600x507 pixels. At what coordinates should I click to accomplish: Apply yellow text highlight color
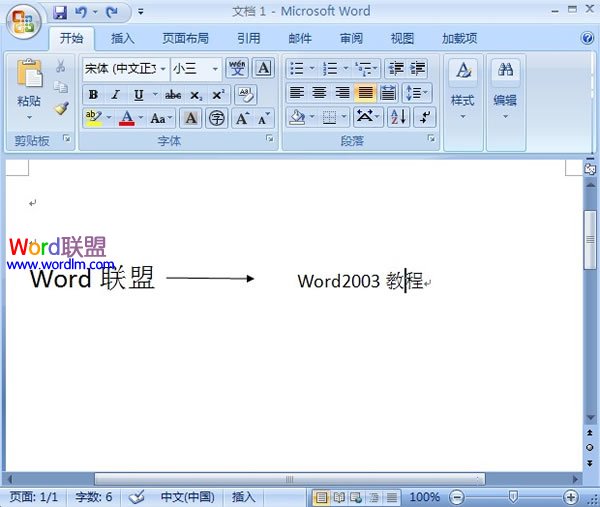click(94, 118)
